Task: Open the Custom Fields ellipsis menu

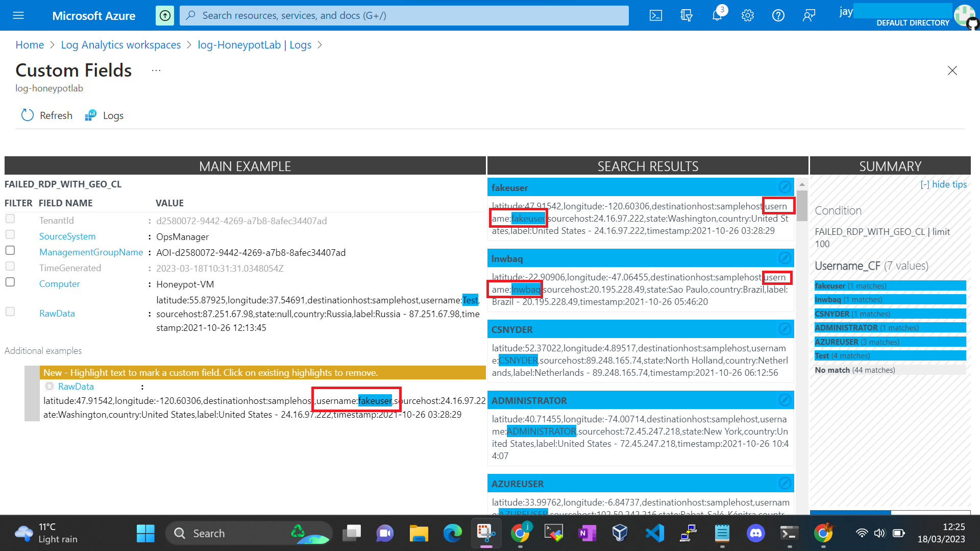Action: 156,70
